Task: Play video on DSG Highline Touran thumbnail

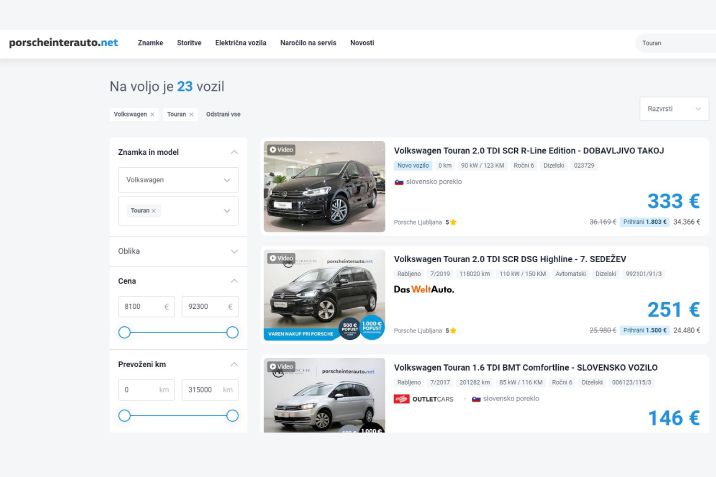Action: (x=281, y=258)
